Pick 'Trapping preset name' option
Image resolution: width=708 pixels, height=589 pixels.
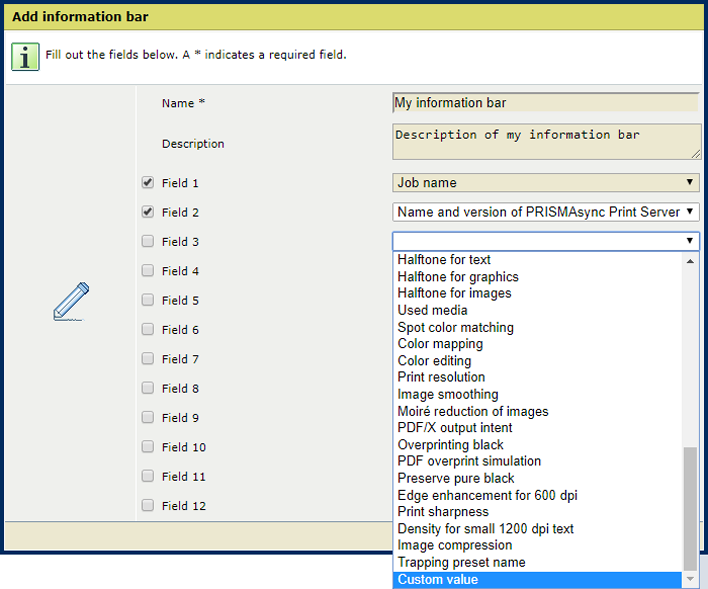pos(537,562)
